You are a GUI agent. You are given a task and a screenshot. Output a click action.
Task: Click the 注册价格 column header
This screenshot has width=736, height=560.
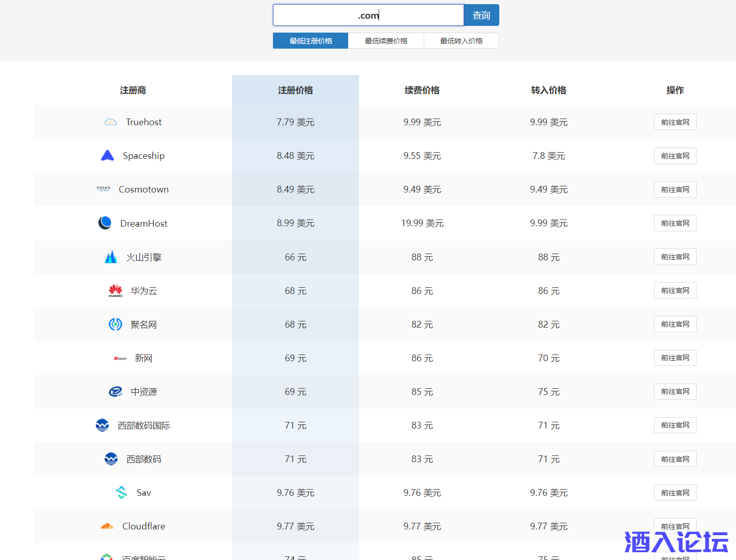click(x=295, y=90)
